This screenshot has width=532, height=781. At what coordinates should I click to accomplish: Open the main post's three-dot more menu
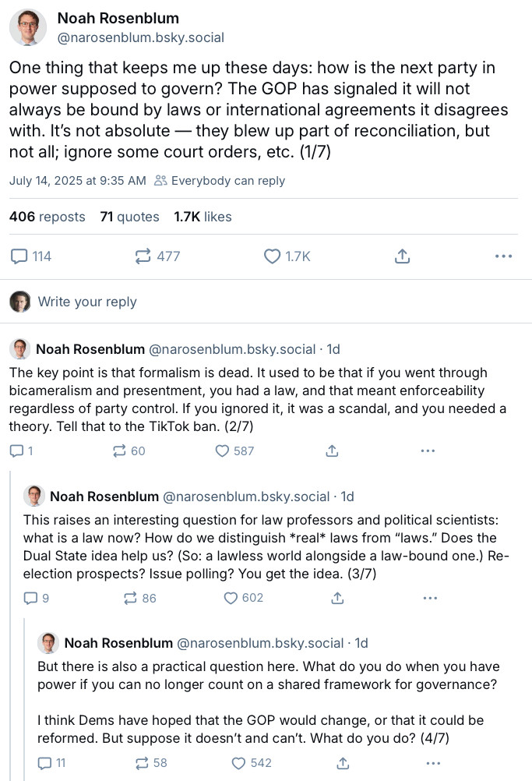point(504,256)
